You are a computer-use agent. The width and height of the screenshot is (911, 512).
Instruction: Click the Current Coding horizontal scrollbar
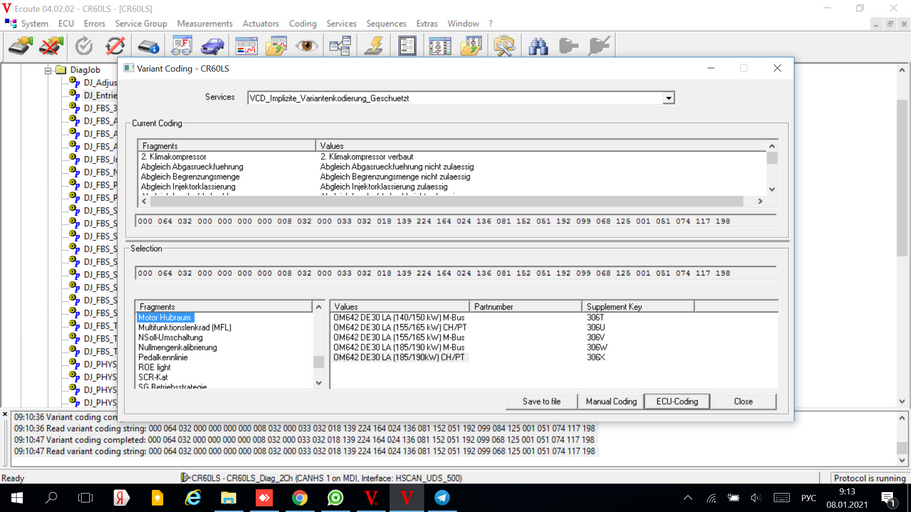[452, 201]
